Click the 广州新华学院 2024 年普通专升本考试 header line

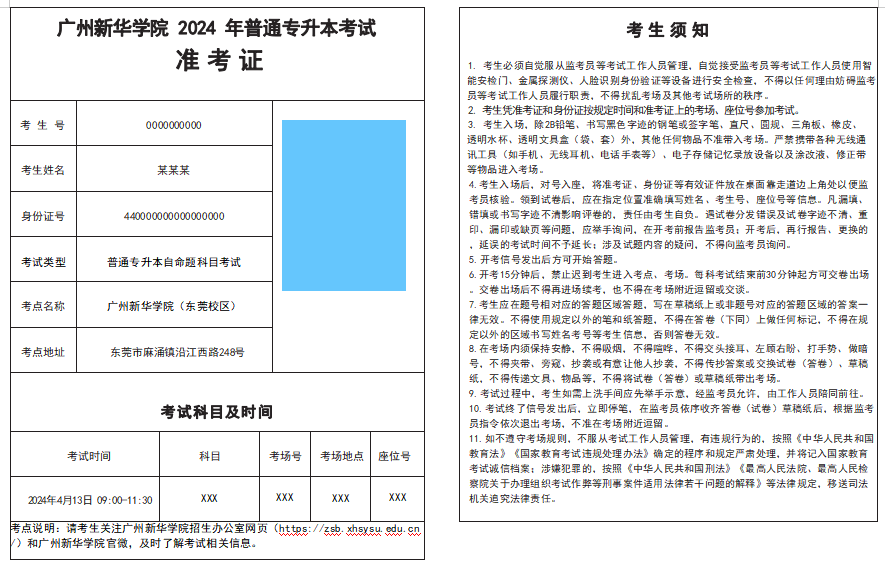[x=218, y=29]
